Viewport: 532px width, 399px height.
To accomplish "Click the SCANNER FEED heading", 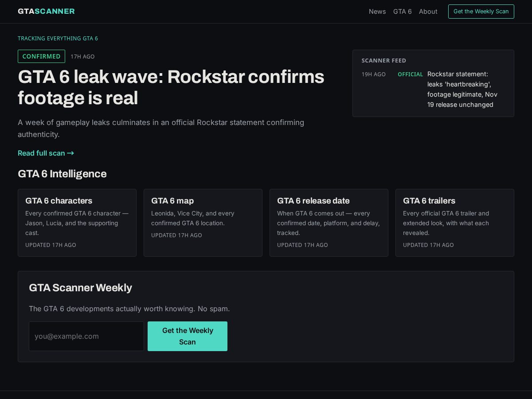I will 384,61.
